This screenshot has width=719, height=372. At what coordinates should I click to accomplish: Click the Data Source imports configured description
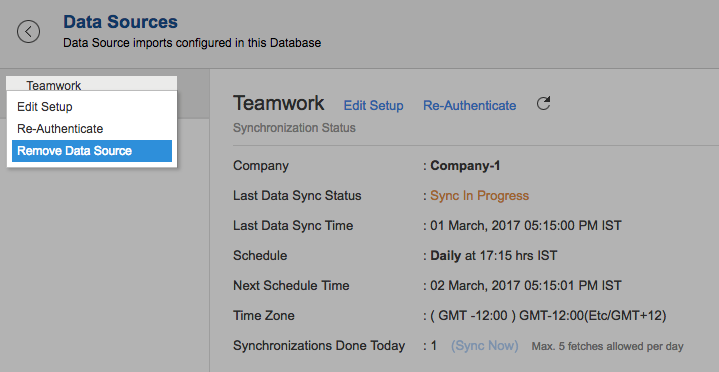192,43
